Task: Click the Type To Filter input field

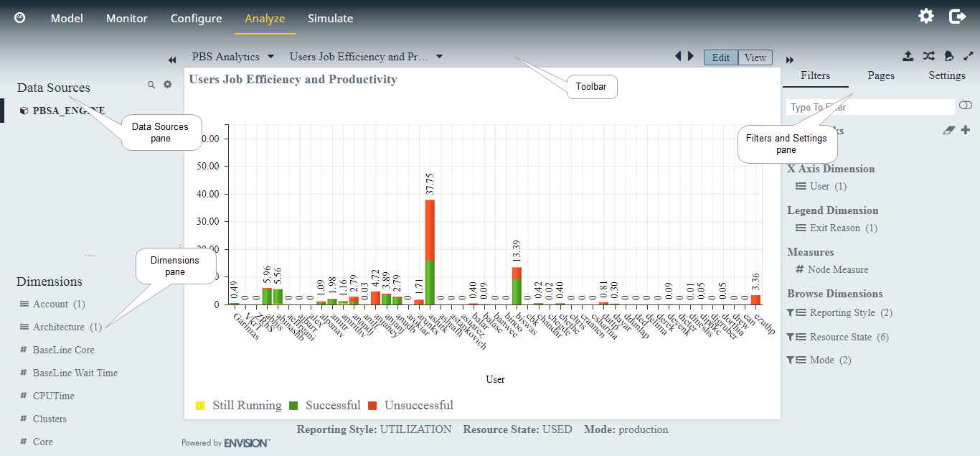Action: (870, 107)
